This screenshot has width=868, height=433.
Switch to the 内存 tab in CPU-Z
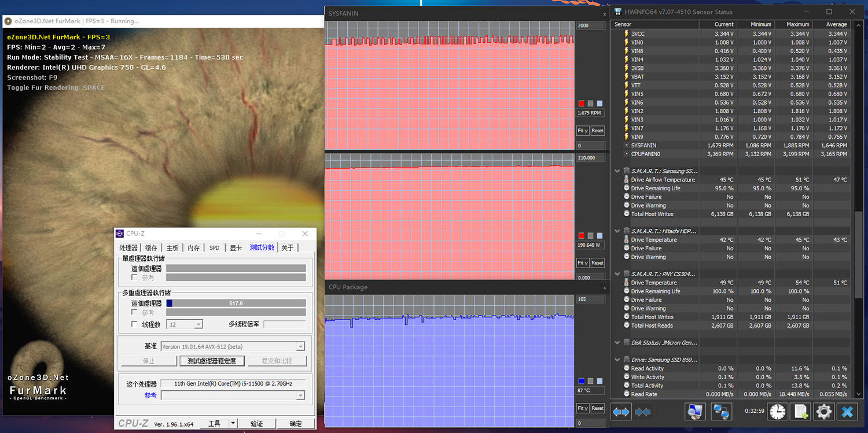coord(193,247)
